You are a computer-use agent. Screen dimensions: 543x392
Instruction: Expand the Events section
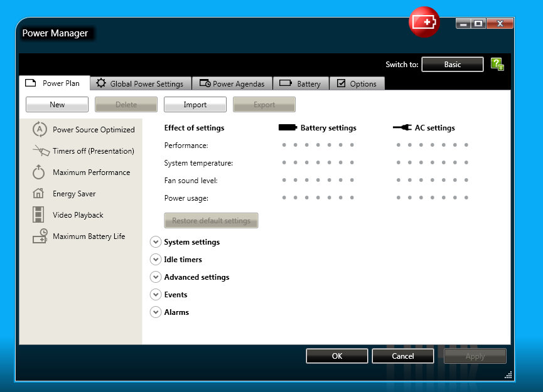click(x=156, y=294)
